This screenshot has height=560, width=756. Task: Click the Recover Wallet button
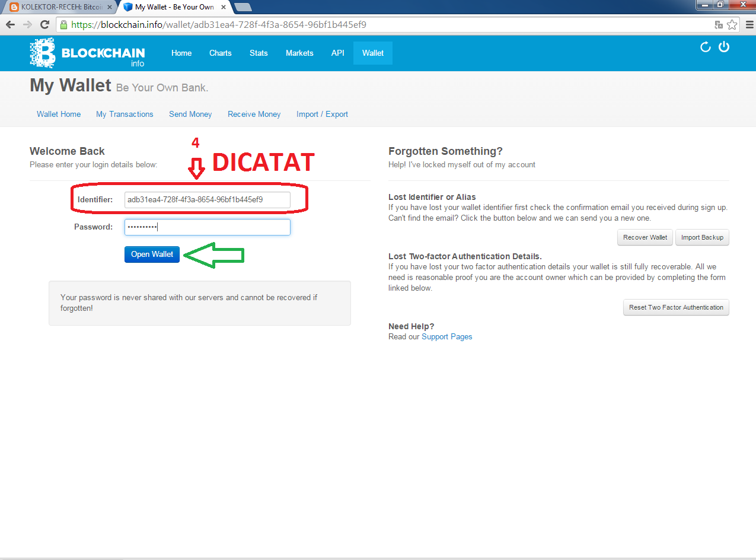point(645,237)
